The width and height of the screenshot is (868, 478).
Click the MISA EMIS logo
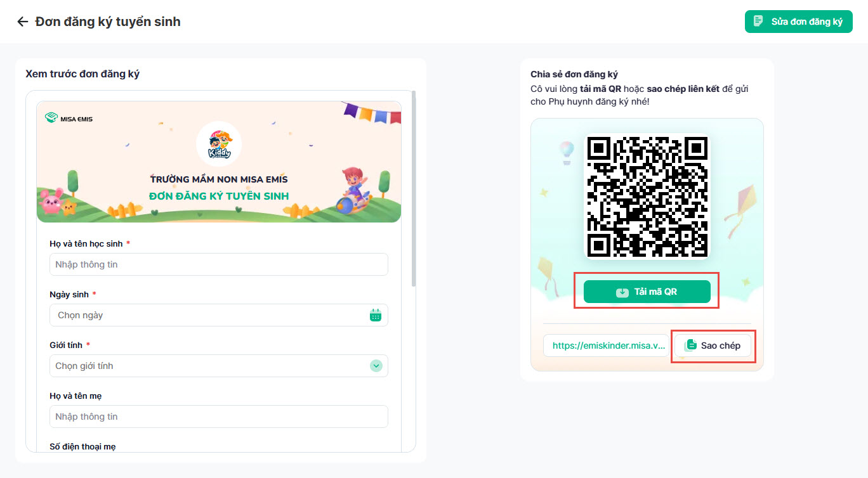[x=69, y=118]
